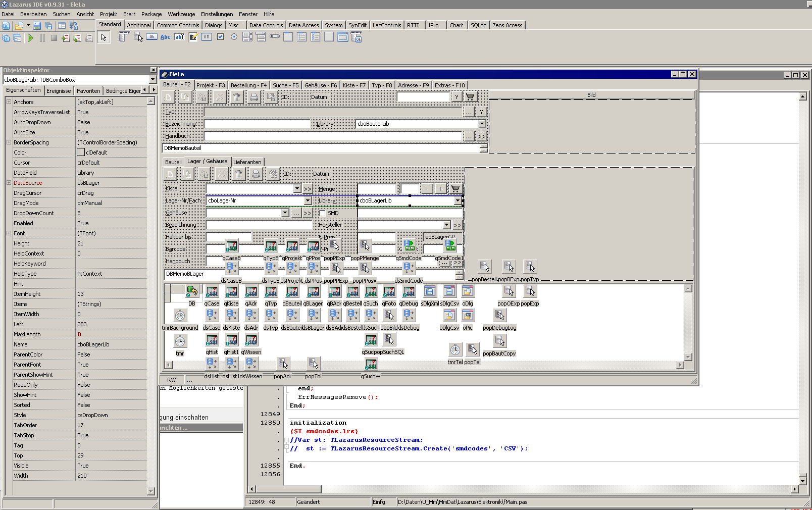Click the Step over icon in the debug toolbar
The width and height of the screenshot is (812, 510).
click(x=77, y=38)
